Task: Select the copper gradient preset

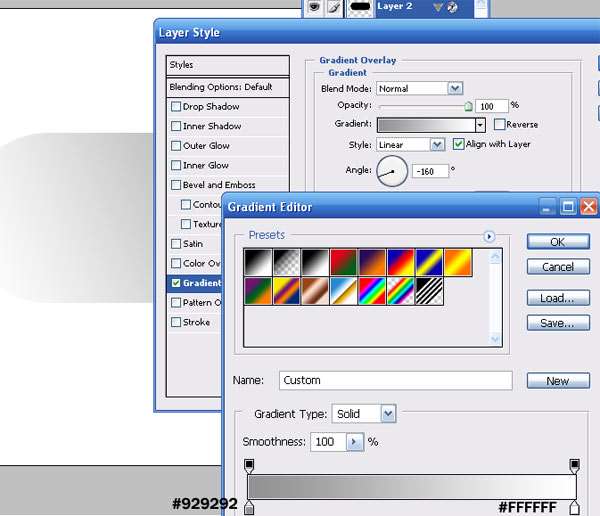Action: coord(315,291)
